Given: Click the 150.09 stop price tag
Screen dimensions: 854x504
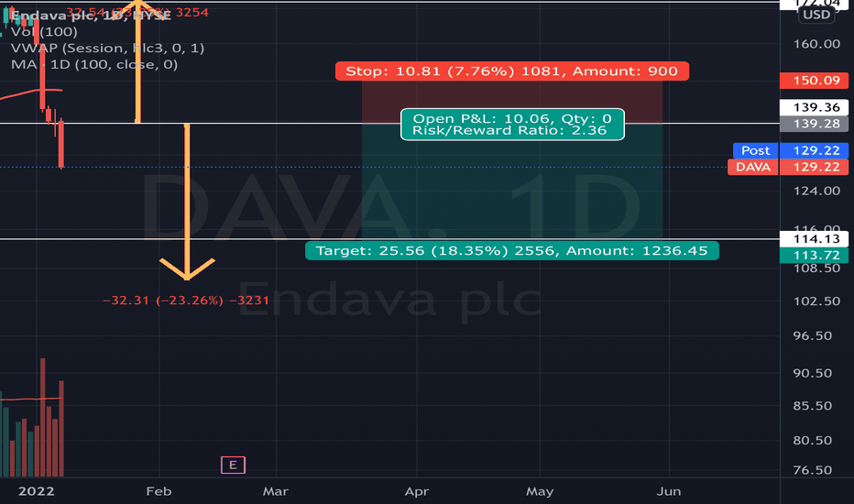Looking at the screenshot, I should pyautogui.click(x=814, y=81).
